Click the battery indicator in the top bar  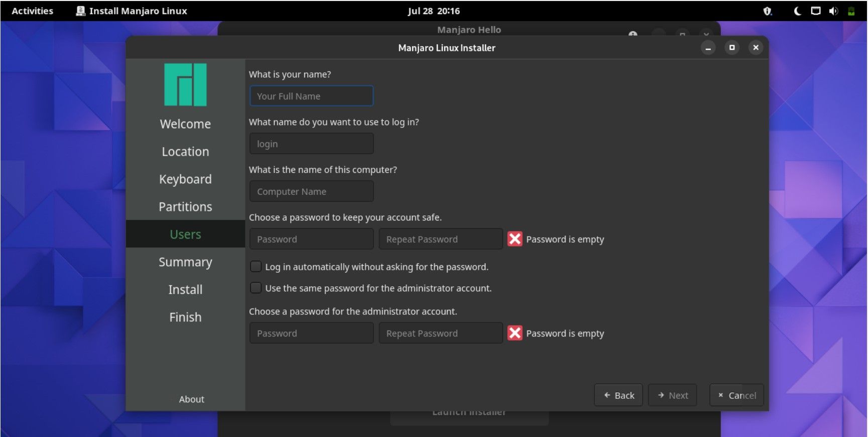[x=851, y=11]
